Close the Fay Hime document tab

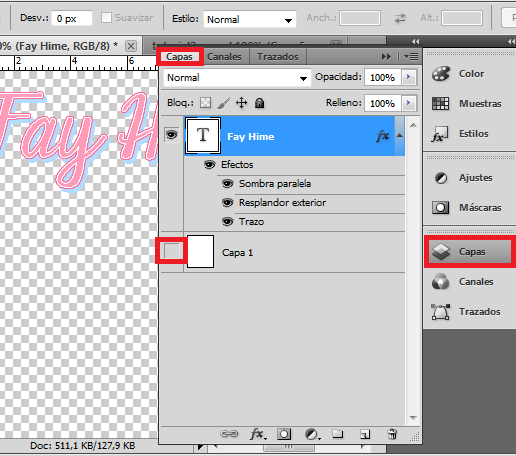(x=131, y=46)
